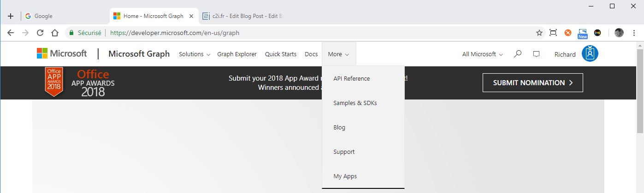Minimize the browser window
644x193 pixels.
point(591,6)
